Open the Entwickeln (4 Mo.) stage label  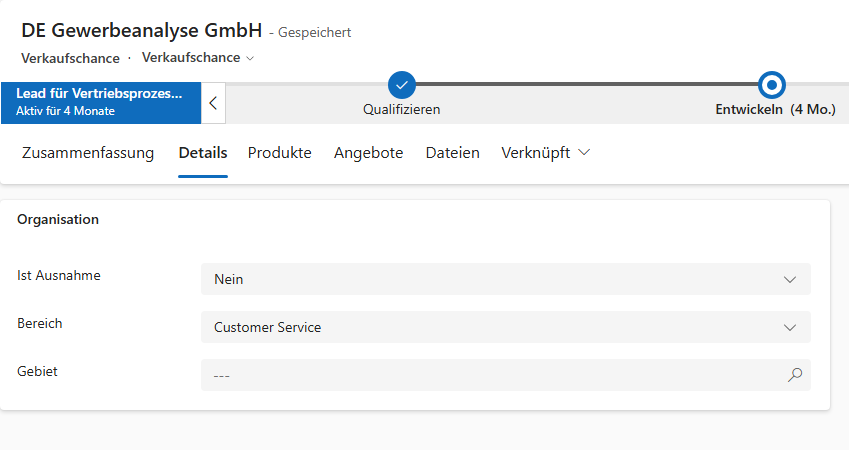tap(775, 110)
